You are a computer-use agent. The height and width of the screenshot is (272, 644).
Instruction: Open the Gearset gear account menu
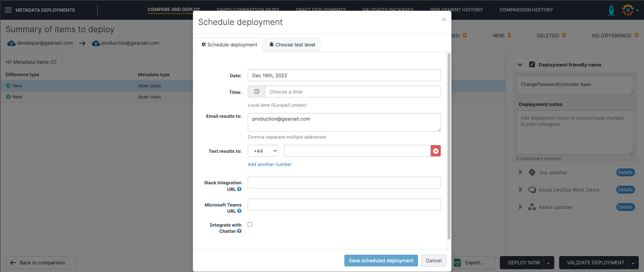point(629,10)
